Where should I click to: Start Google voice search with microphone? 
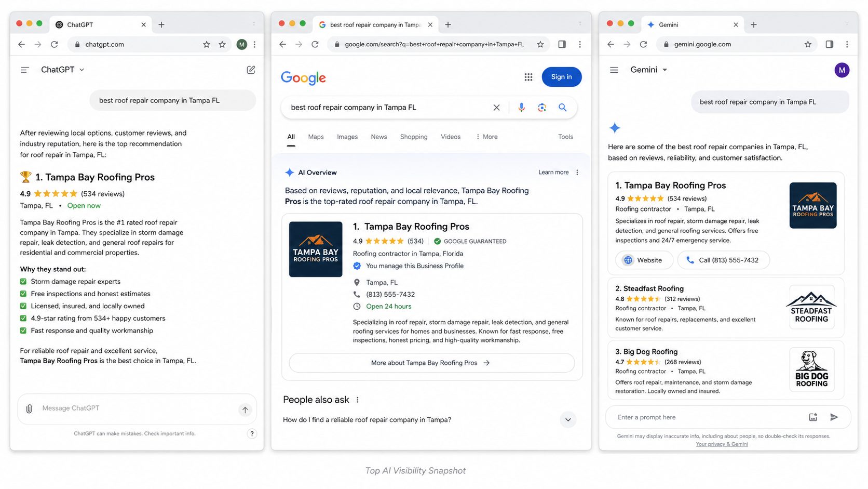521,108
